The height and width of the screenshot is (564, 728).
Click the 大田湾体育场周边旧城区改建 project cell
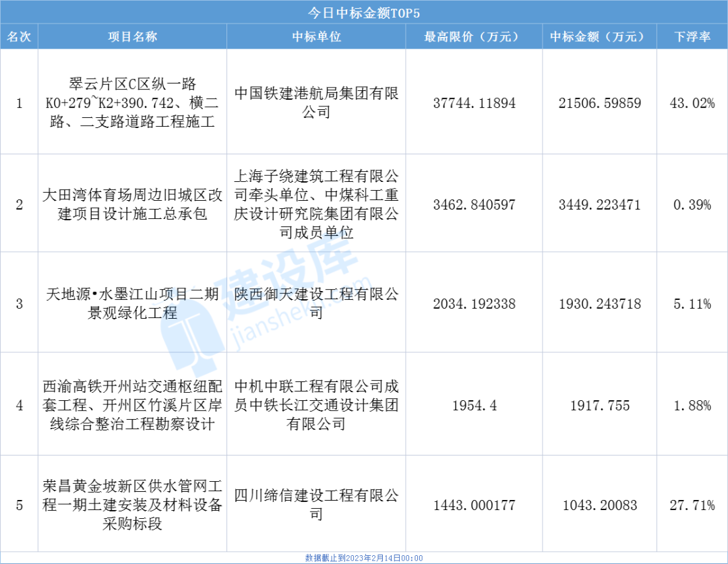(x=132, y=205)
